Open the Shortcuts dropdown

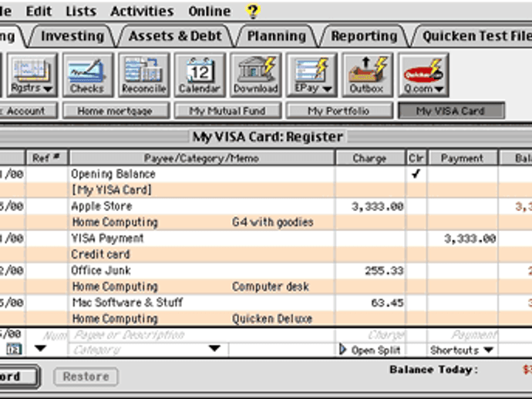tap(462, 350)
